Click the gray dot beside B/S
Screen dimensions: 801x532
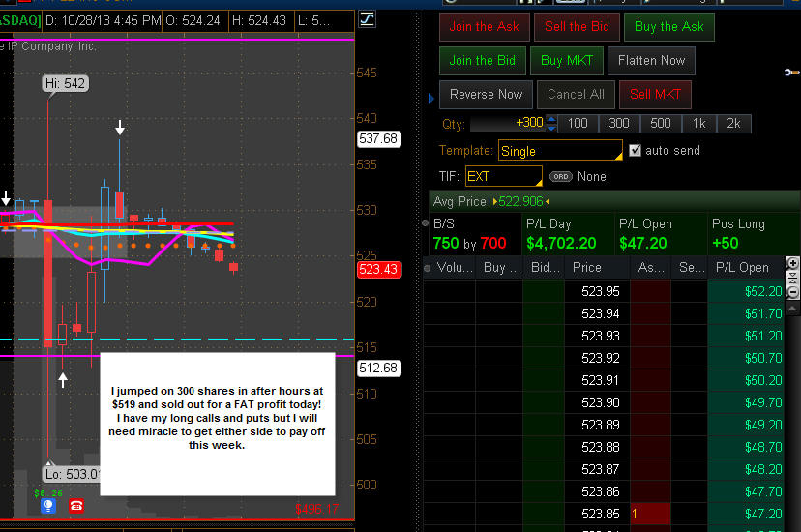[425, 223]
